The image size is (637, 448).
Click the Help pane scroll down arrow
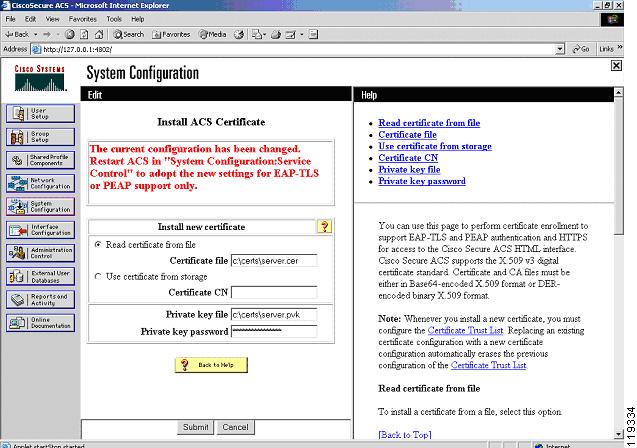(x=618, y=434)
